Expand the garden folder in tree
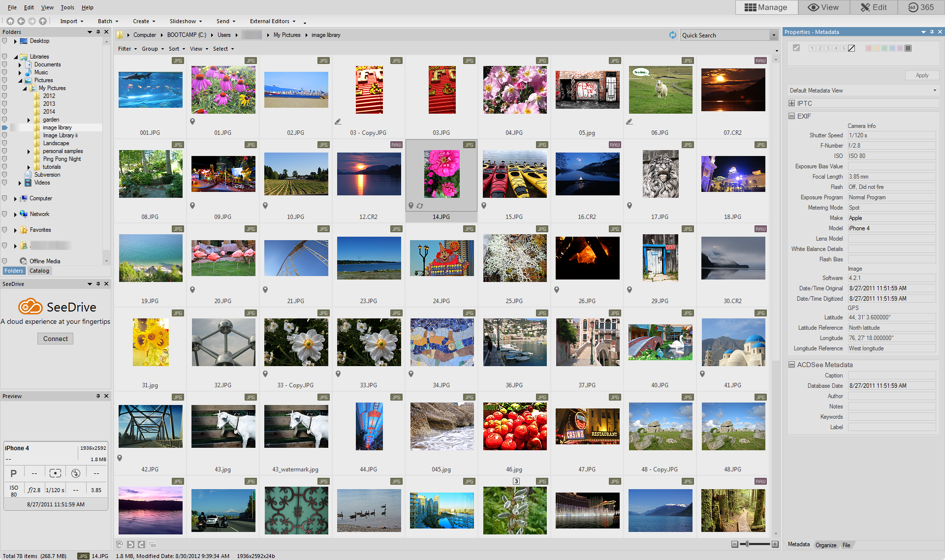 [29, 120]
